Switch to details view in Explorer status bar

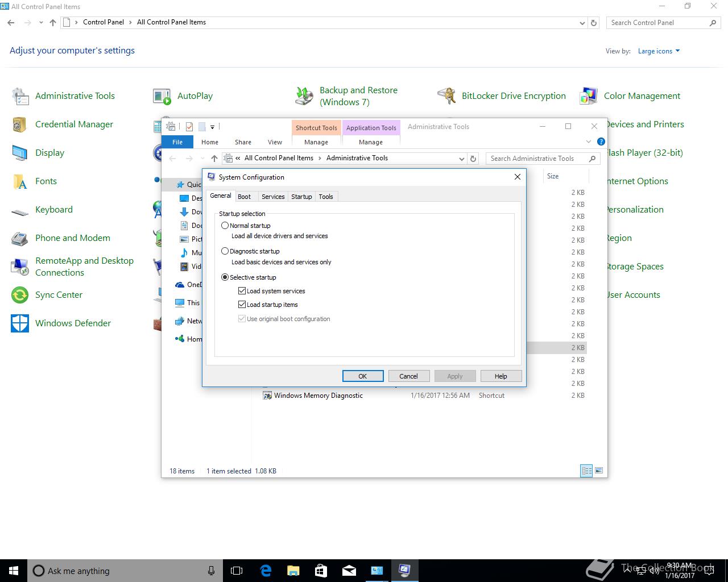coord(586,471)
